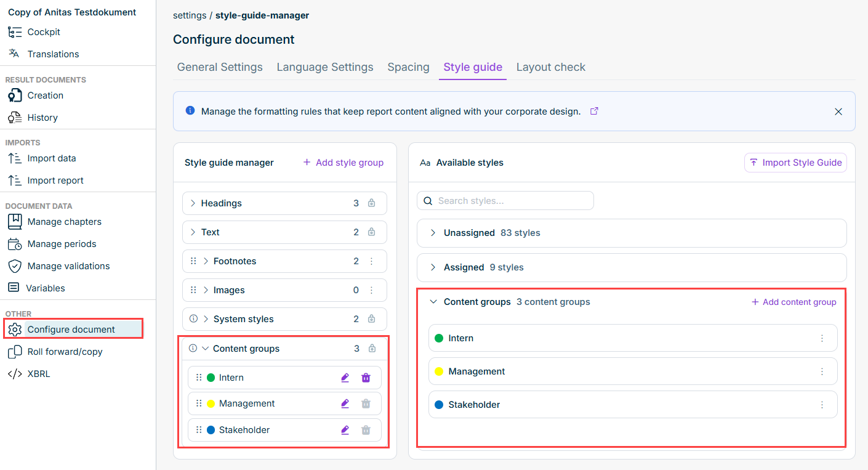Click Add content group

794,302
